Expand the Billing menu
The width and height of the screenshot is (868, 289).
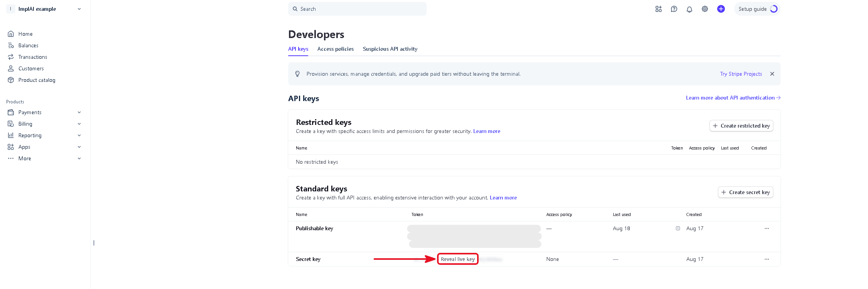click(x=45, y=124)
